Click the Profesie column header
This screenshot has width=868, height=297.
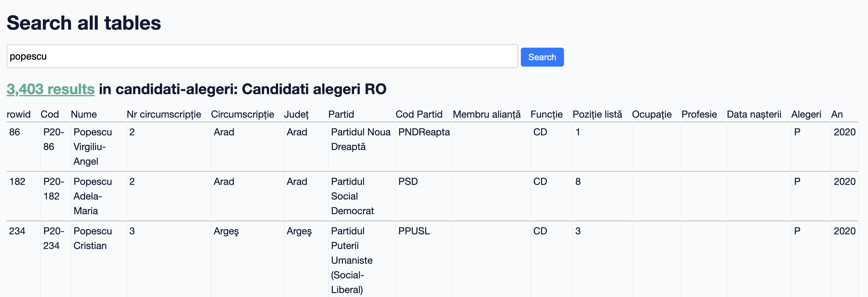coord(699,114)
